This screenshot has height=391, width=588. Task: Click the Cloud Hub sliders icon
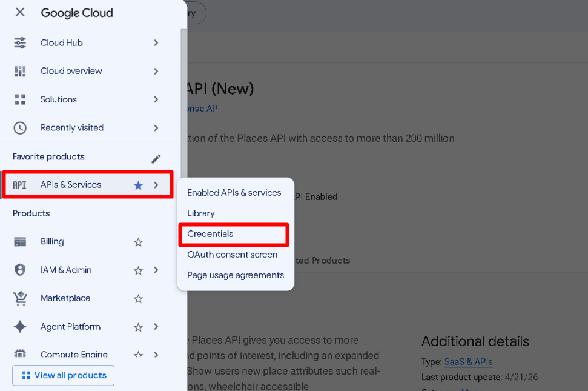point(20,43)
